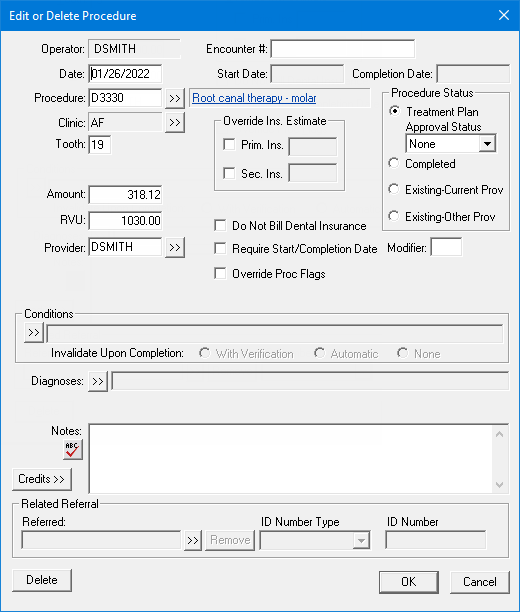This screenshot has width=520, height=612.
Task: Click the Encounter # input field
Action: coord(343,49)
